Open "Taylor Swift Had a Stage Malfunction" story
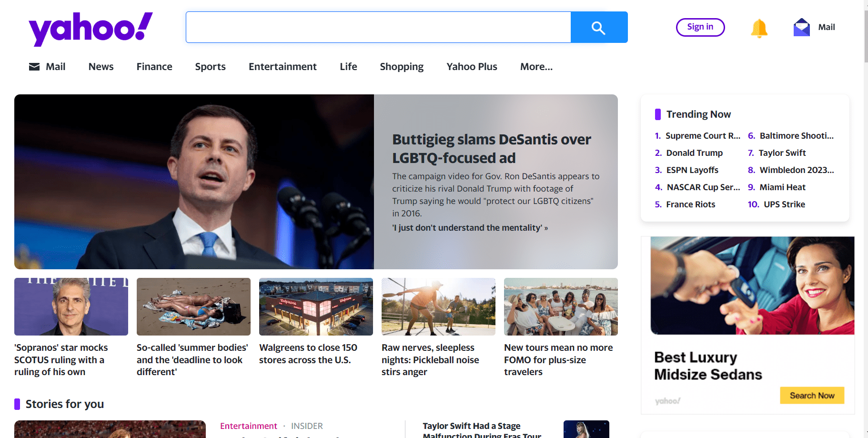 [482, 430]
